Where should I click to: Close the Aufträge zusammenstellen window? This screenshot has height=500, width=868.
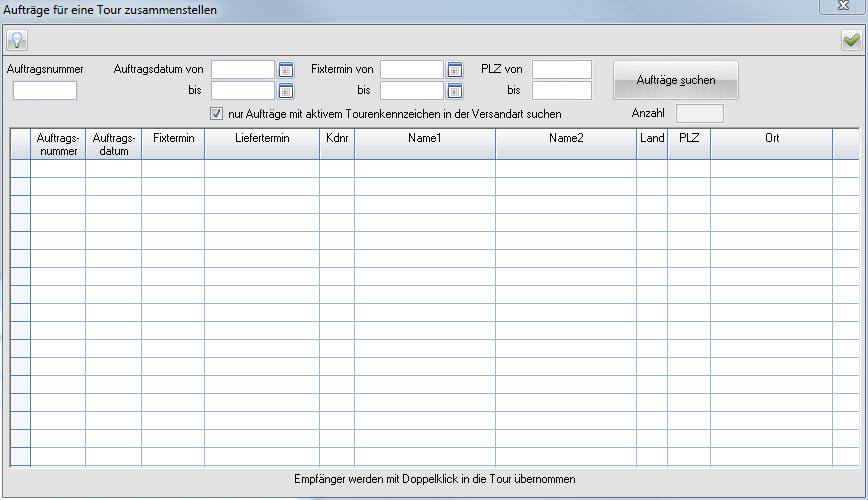[x=843, y=6]
